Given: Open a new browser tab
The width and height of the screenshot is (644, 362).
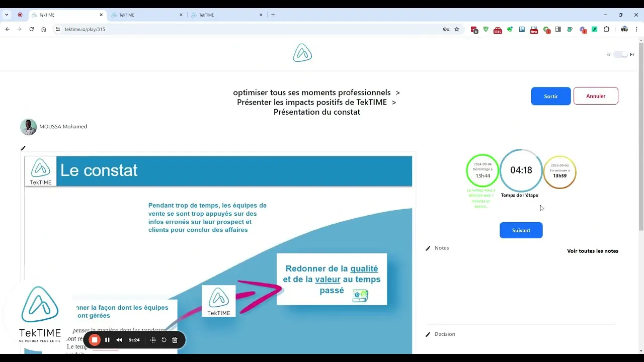Looking at the screenshot, I should click(273, 15).
